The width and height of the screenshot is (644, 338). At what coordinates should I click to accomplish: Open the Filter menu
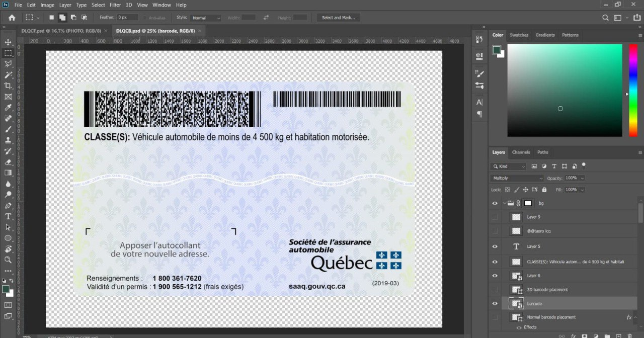(x=115, y=5)
